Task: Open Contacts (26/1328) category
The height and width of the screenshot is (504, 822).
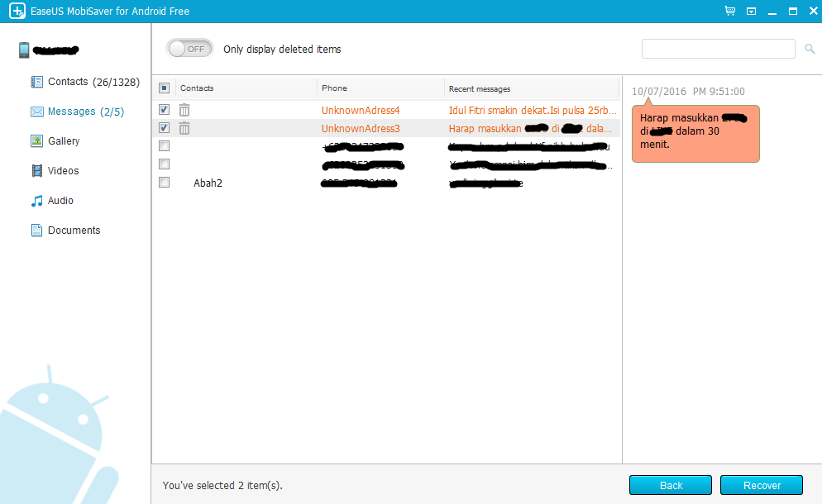Action: [93, 82]
